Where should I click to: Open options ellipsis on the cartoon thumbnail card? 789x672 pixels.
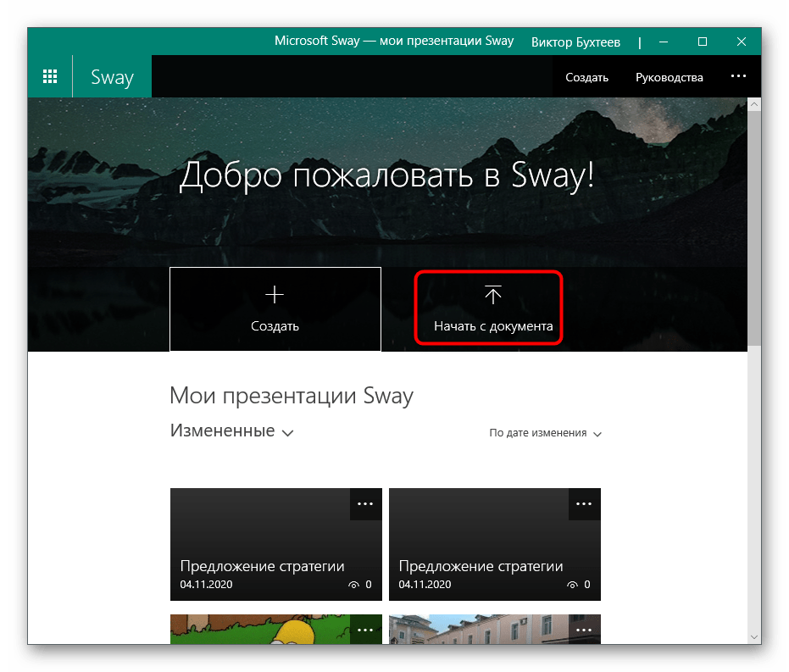pyautogui.click(x=365, y=630)
